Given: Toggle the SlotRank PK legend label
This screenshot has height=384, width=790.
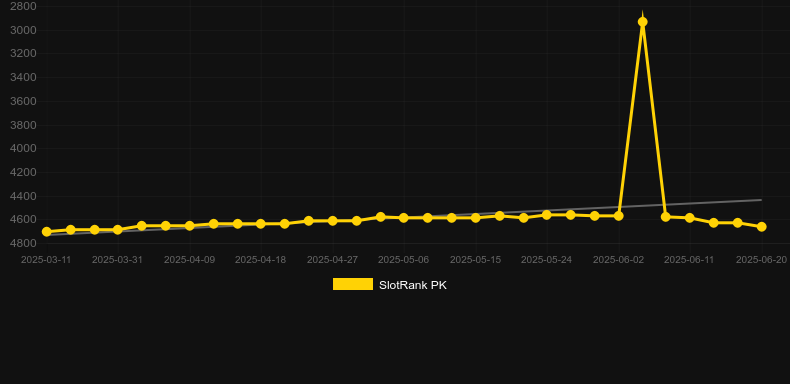Looking at the screenshot, I should [x=413, y=285].
